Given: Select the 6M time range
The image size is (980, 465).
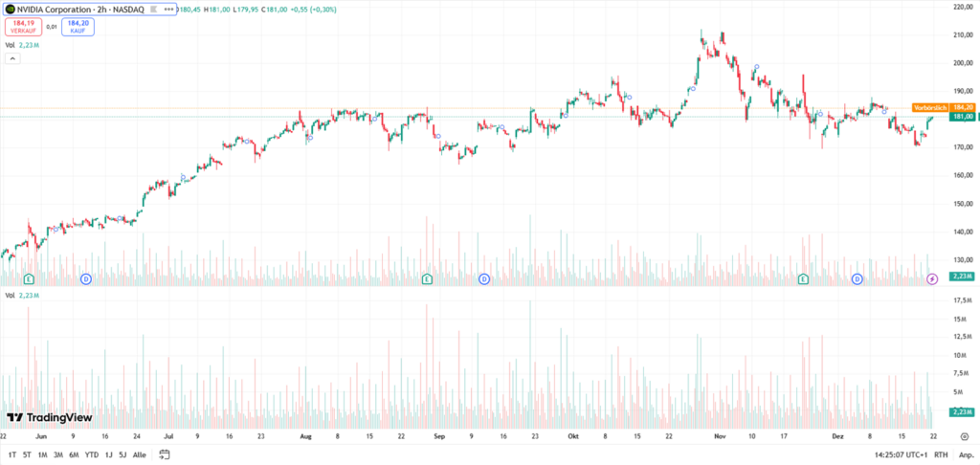Looking at the screenshot, I should pos(74,454).
